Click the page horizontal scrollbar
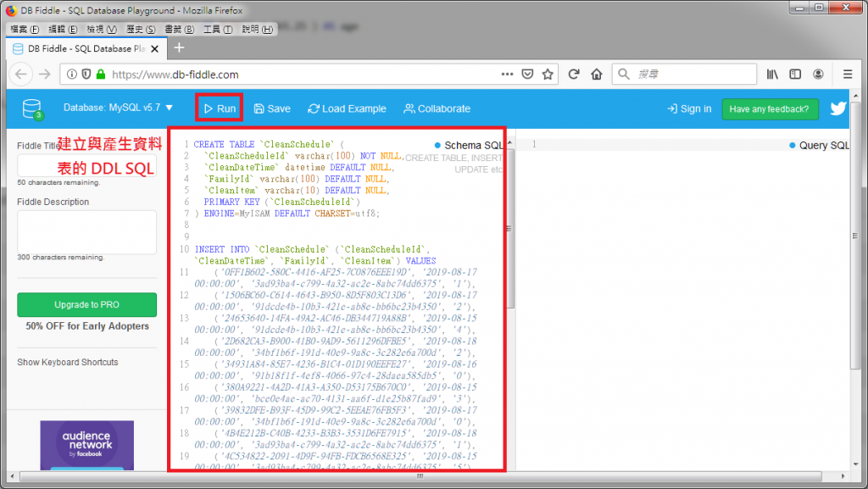868x489 pixels. tap(420, 475)
